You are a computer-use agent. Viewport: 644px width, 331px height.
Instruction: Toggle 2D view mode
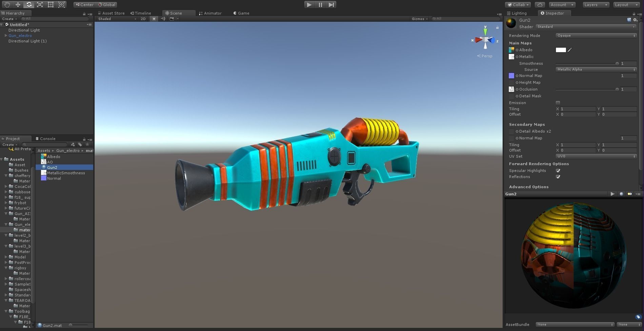point(143,19)
